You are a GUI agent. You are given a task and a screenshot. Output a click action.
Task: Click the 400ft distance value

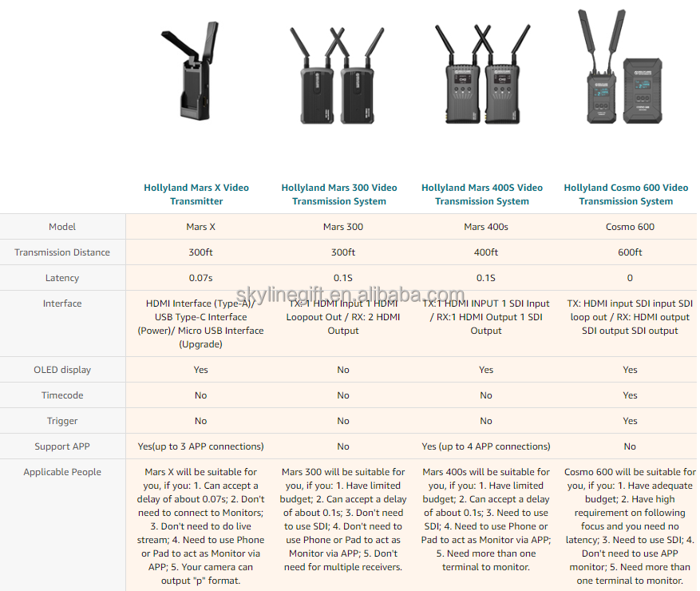(486, 252)
